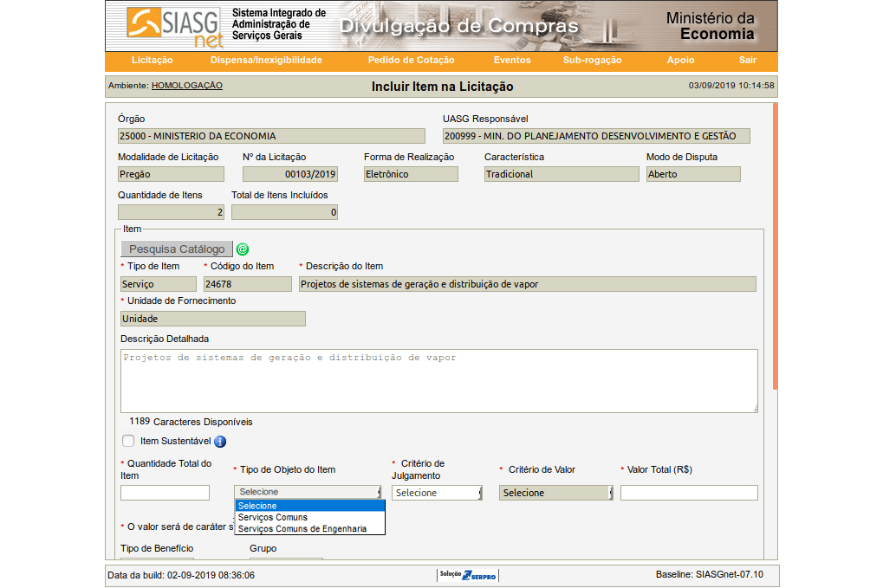Click the Pesquisa Catálogo button
This screenshot has height=588, width=883.
pos(177,249)
